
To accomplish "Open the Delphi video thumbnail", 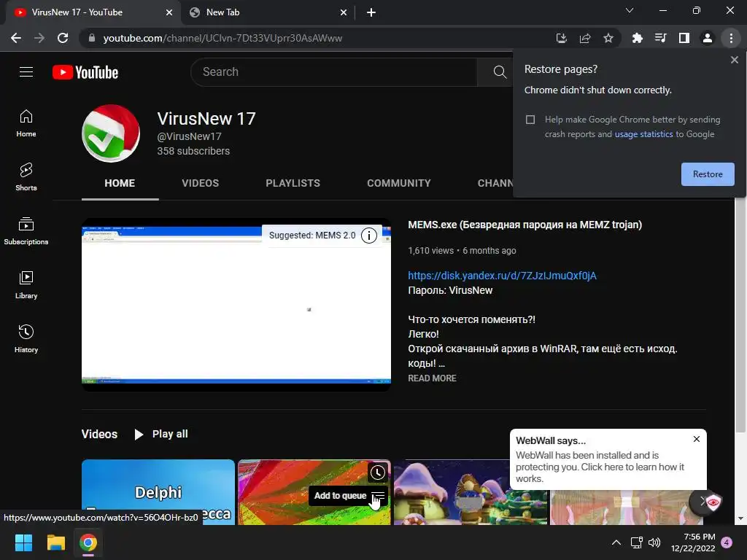I will 158,492.
